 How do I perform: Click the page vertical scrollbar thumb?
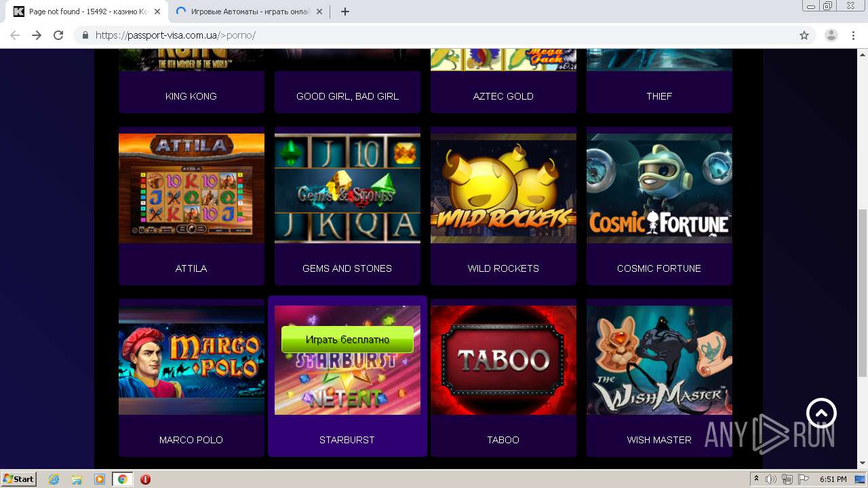[863, 293]
